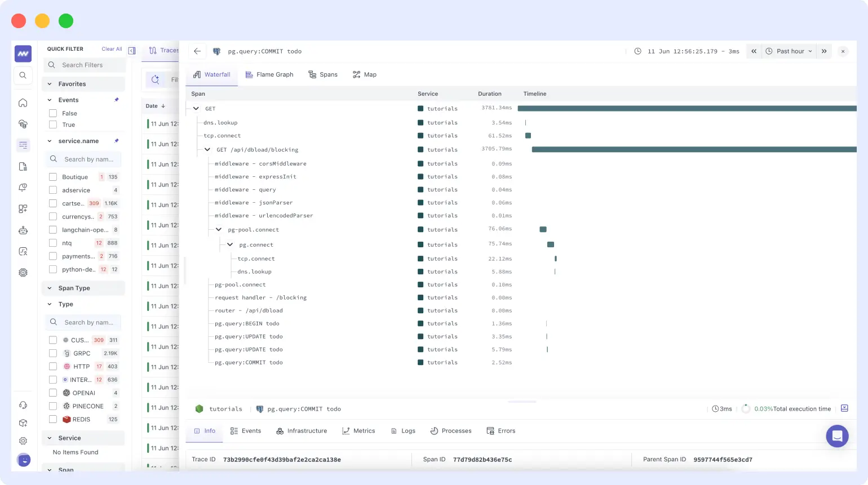This screenshot has width=868, height=485.
Task: Click Clear All in Quick Filter
Action: point(112,49)
